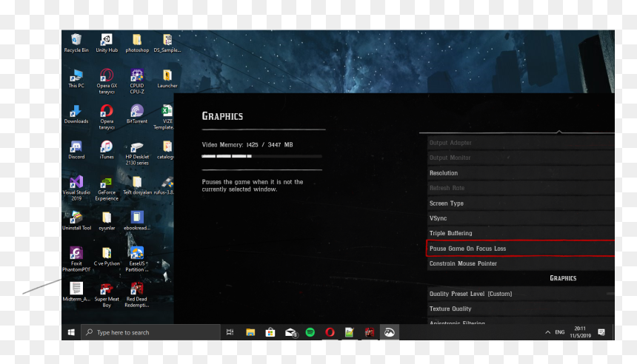Open the Mail taskbar icon
The height and width of the screenshot is (364, 637).
point(290,332)
